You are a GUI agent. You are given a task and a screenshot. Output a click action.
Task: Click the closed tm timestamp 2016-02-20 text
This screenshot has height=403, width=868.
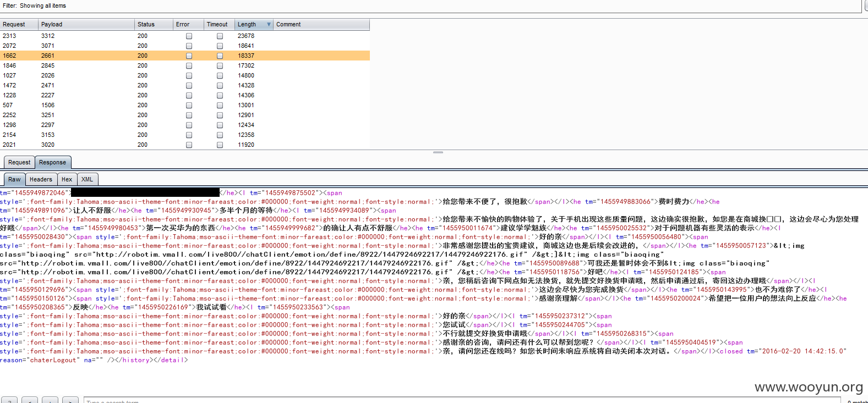pos(804,351)
